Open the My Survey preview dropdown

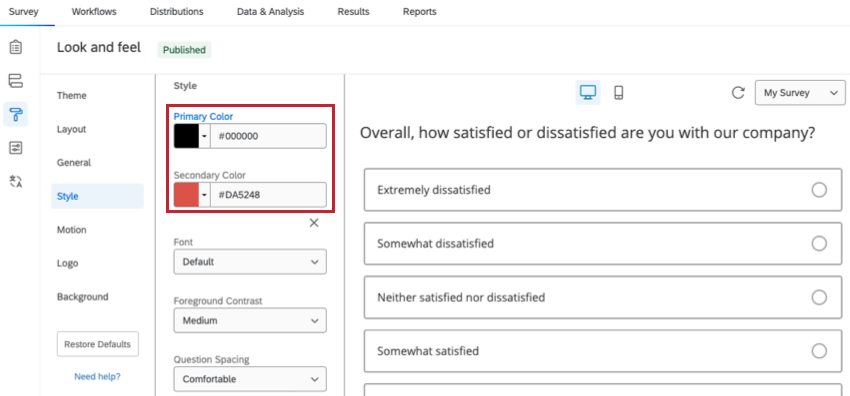(x=800, y=93)
